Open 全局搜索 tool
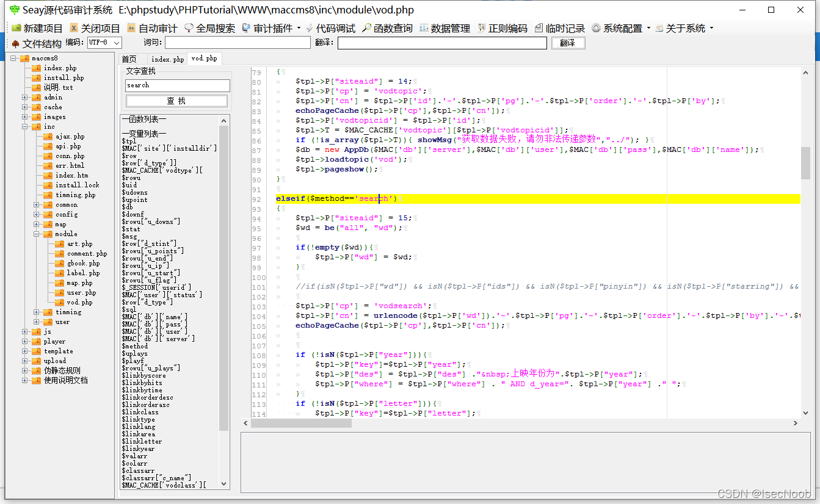 [x=209, y=28]
